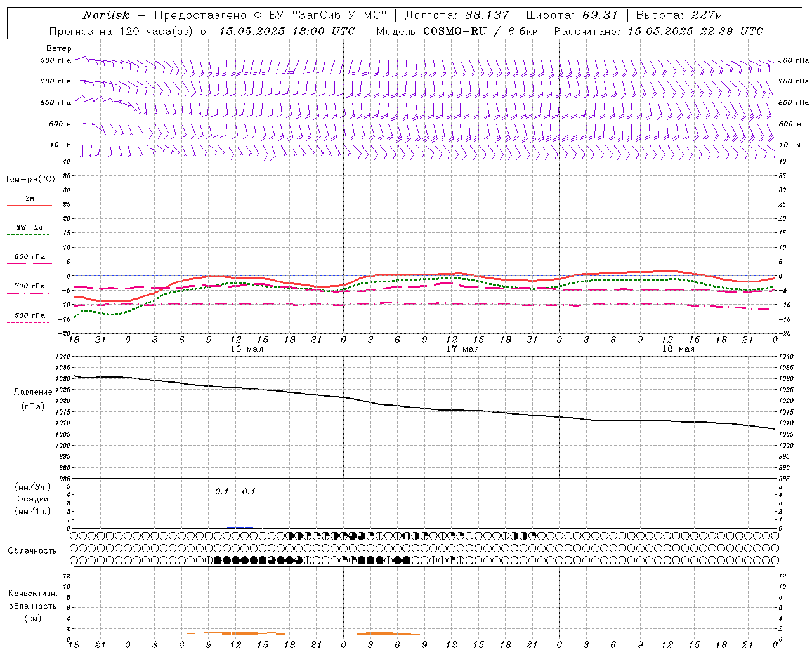Click the 18 мая date label
This screenshot has width=812, height=650.
(x=678, y=349)
